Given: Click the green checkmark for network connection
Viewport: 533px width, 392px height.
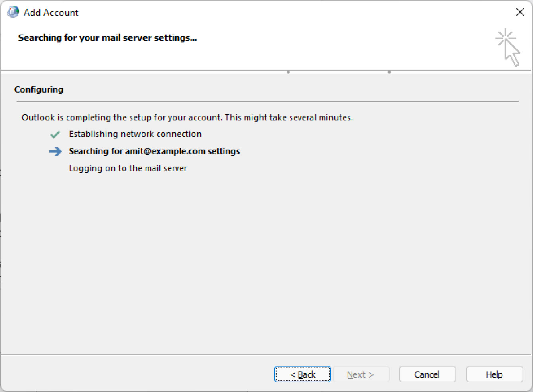Looking at the screenshot, I should click(55, 134).
